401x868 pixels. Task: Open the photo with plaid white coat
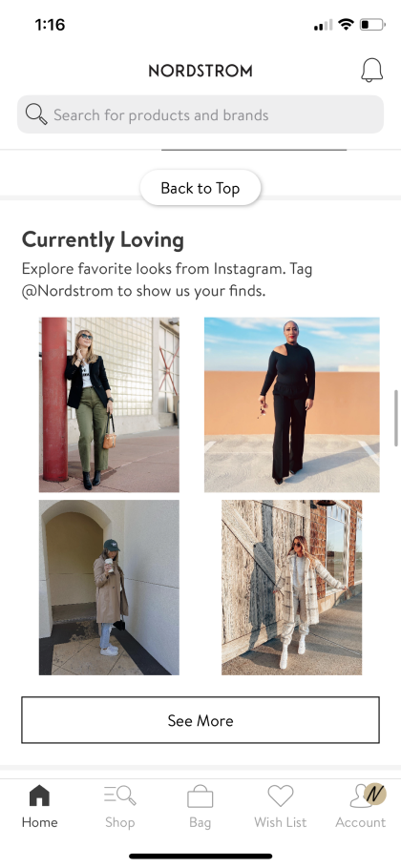(292, 588)
